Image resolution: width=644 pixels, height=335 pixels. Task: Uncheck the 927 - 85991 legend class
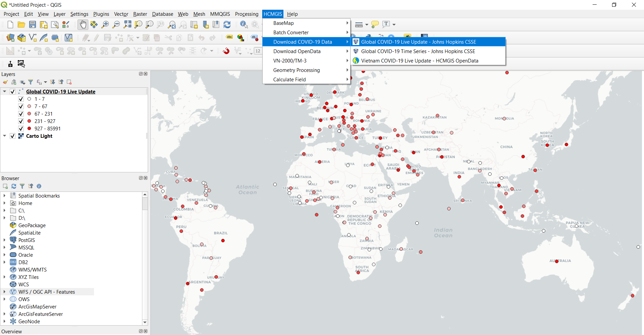(21, 129)
